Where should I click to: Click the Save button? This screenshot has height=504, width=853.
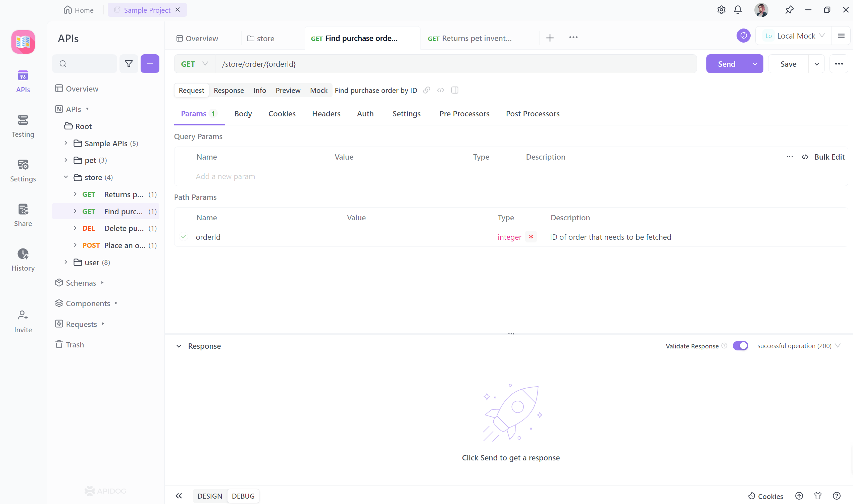click(788, 63)
